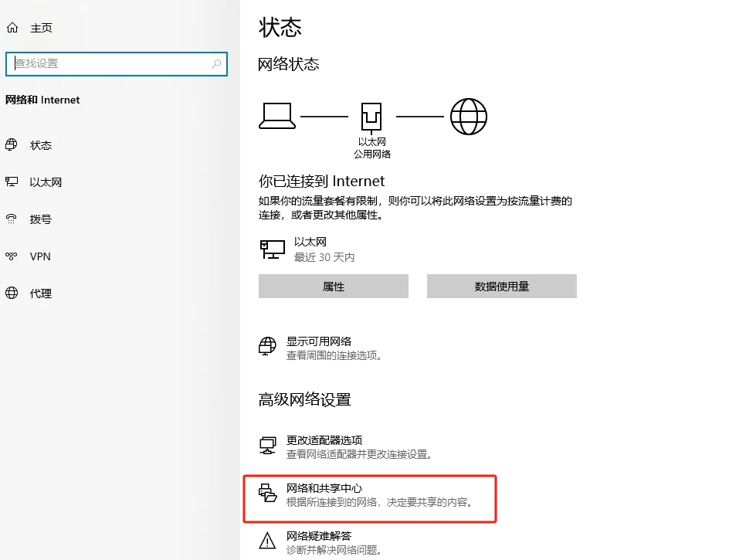Viewport: 746px width, 560px height.
Task: Click the 查看周围的连接选项 description
Action: point(334,355)
